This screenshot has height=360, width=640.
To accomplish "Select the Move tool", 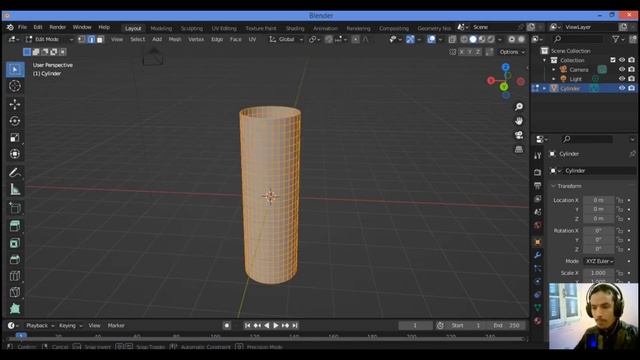I will click(15, 104).
